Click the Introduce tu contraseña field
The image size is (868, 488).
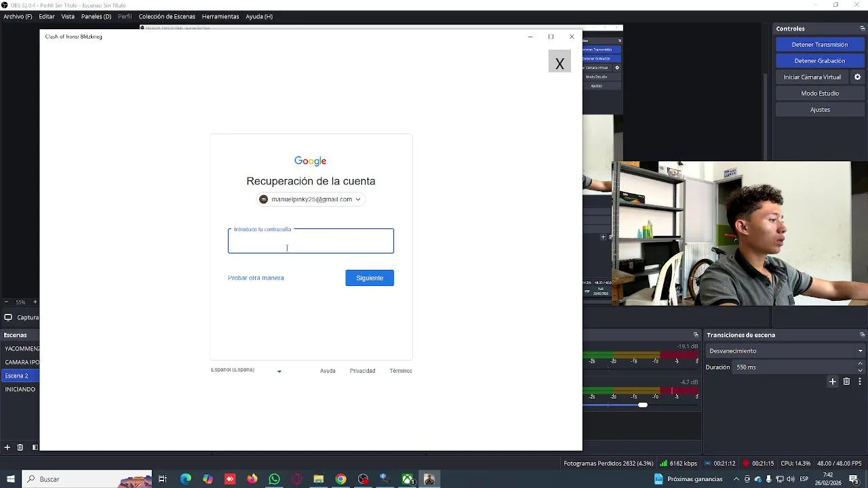point(311,241)
